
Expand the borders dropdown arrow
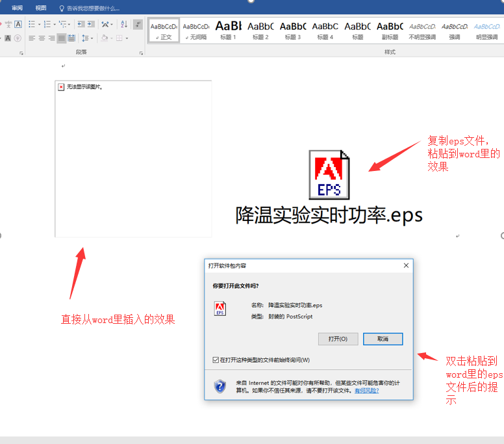click(x=127, y=38)
